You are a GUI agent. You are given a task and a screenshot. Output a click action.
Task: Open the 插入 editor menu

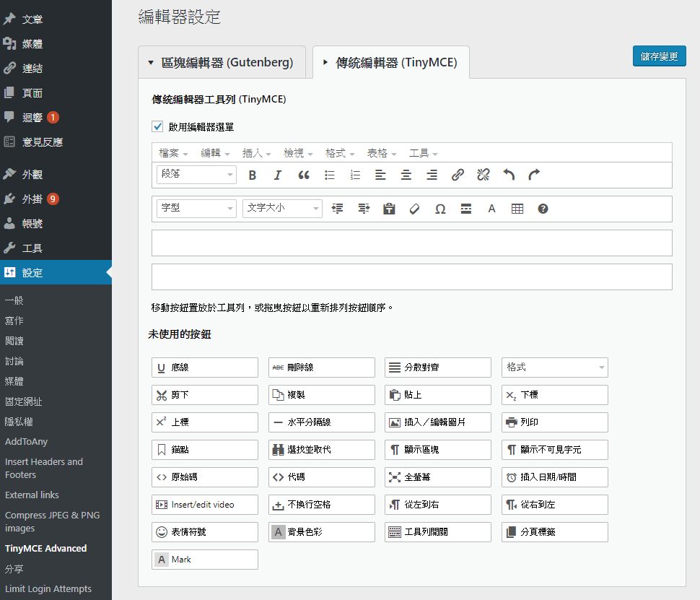pyautogui.click(x=257, y=153)
